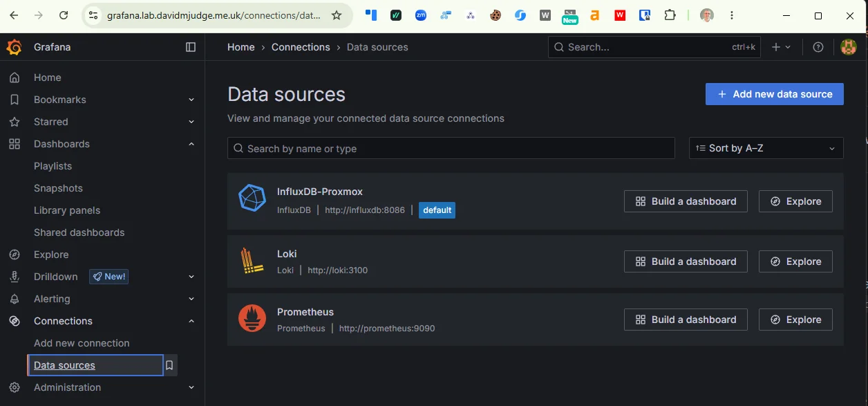Open the help question mark icon
Viewport: 868px width, 406px height.
pos(818,47)
